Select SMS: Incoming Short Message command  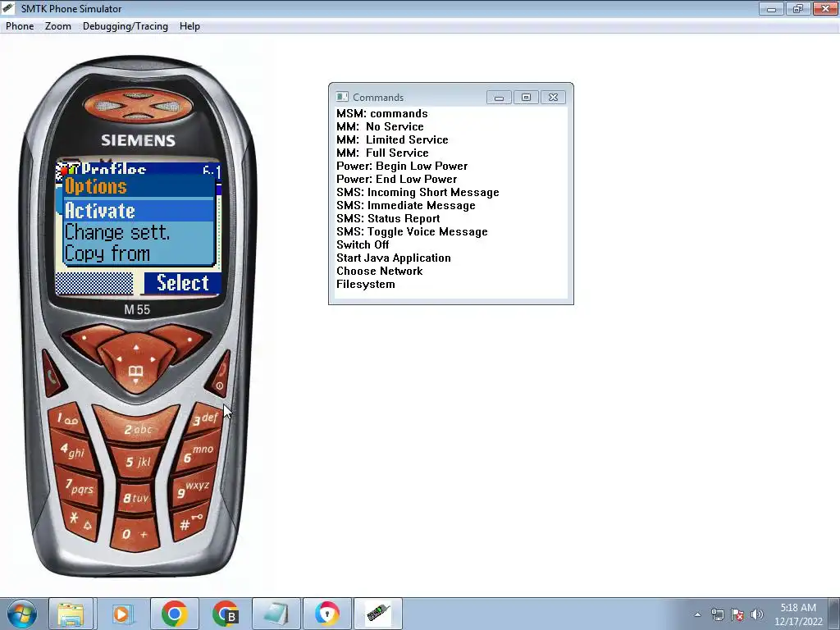(418, 192)
